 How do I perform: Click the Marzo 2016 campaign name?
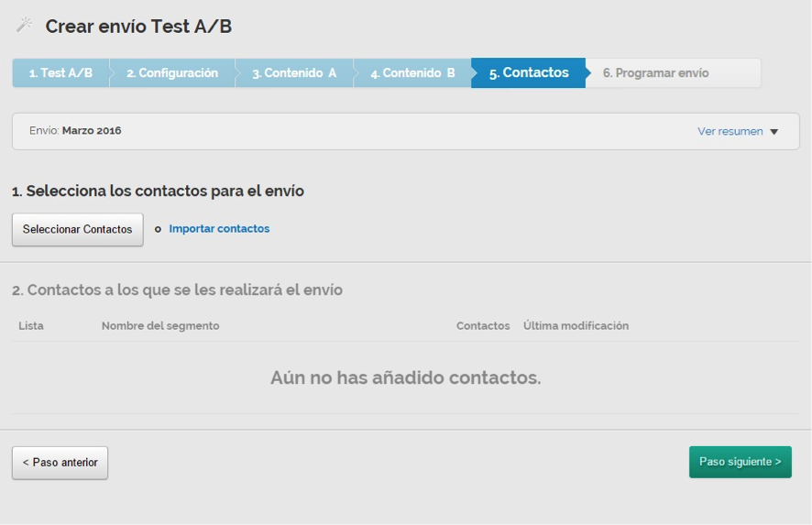(x=92, y=131)
